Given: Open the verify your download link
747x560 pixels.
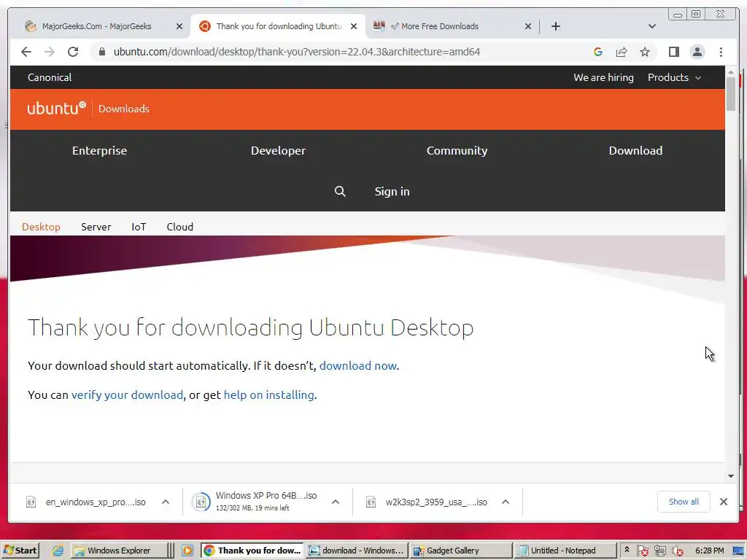Looking at the screenshot, I should (x=127, y=394).
